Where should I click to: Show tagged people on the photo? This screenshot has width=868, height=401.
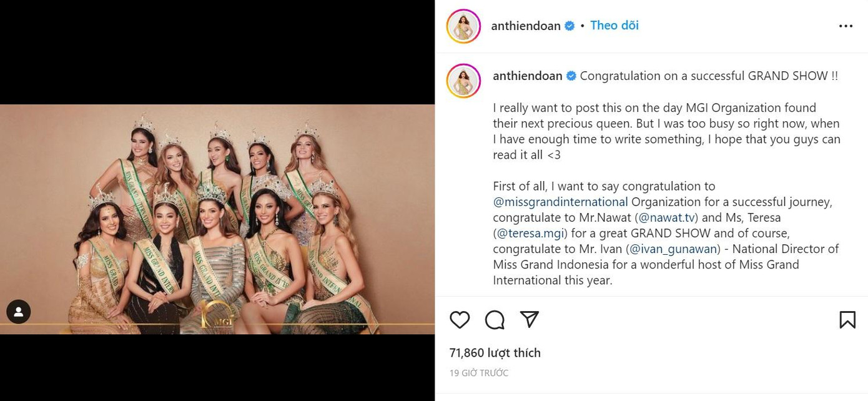[x=19, y=311]
